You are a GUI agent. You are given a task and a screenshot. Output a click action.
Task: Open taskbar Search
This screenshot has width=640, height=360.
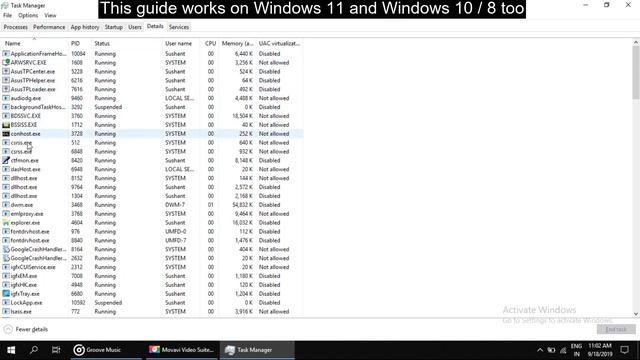pyautogui.click(x=33, y=350)
